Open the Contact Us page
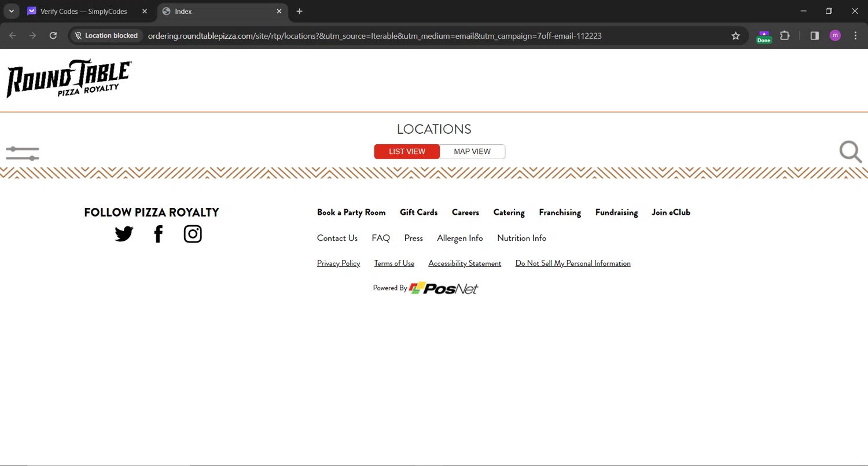 click(x=337, y=238)
